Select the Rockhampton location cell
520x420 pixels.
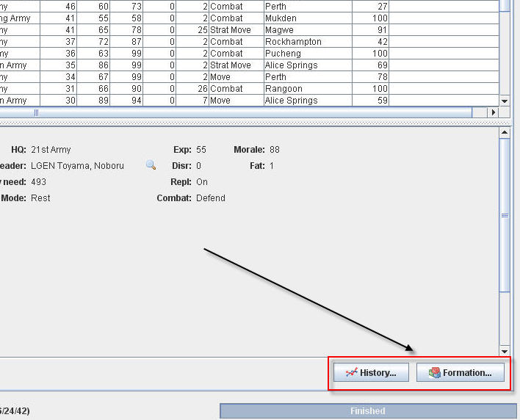coord(308,41)
